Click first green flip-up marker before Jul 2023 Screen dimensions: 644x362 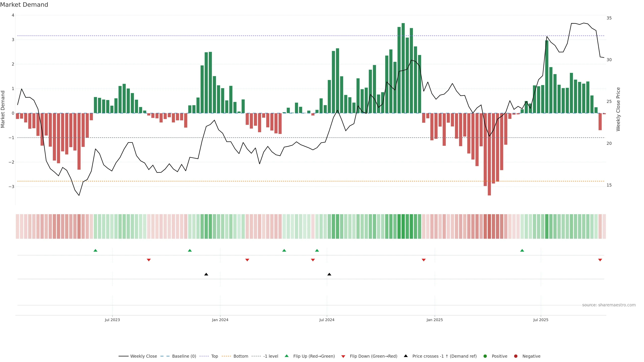tap(95, 250)
